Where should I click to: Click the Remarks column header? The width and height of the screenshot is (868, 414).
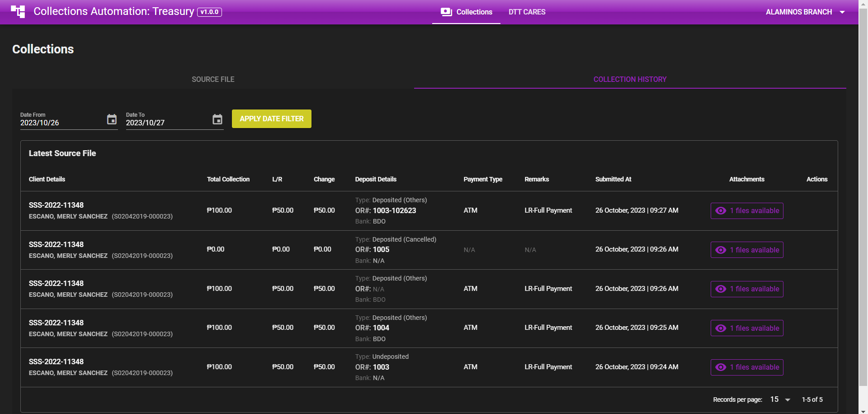537,180
